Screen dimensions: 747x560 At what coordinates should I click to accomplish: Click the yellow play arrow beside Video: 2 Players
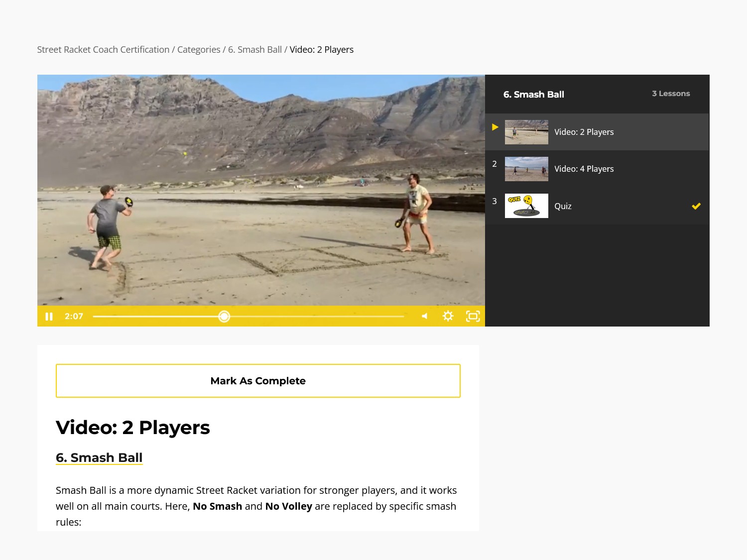(495, 127)
